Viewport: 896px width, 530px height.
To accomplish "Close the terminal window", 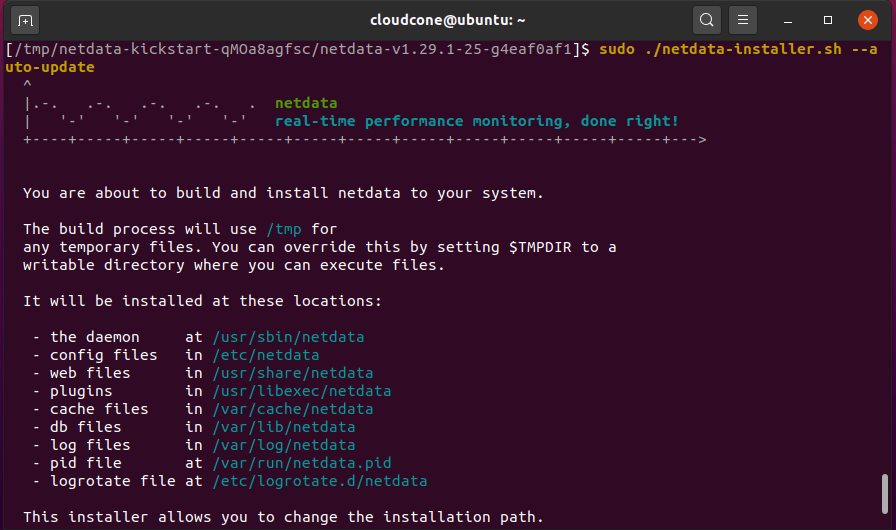I will [x=867, y=21].
